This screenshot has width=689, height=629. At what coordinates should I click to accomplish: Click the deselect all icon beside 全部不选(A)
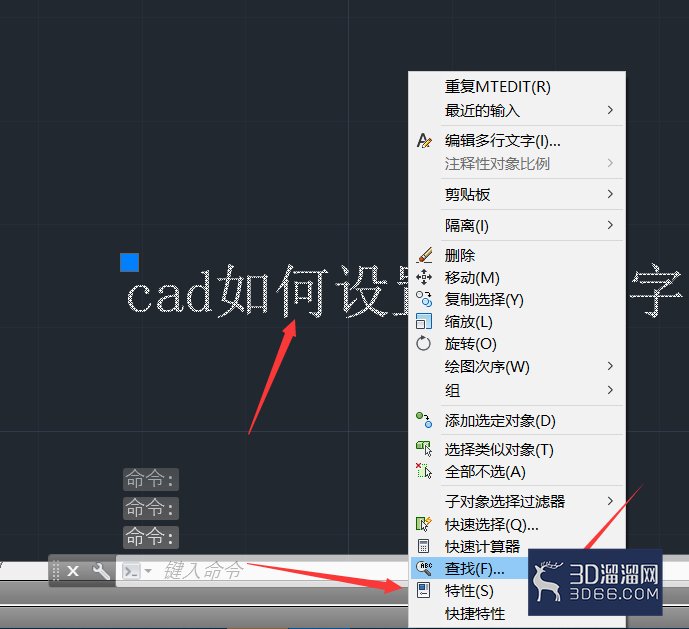pyautogui.click(x=424, y=471)
